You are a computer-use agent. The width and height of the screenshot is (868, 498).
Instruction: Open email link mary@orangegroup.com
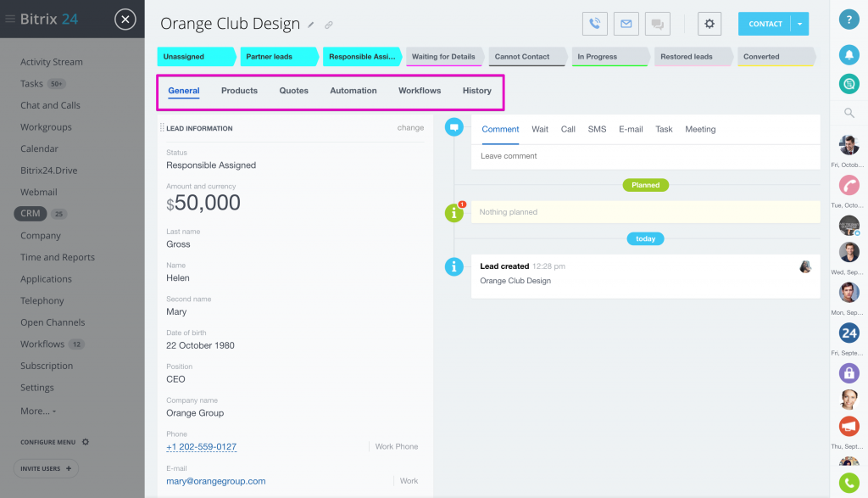[216, 481]
